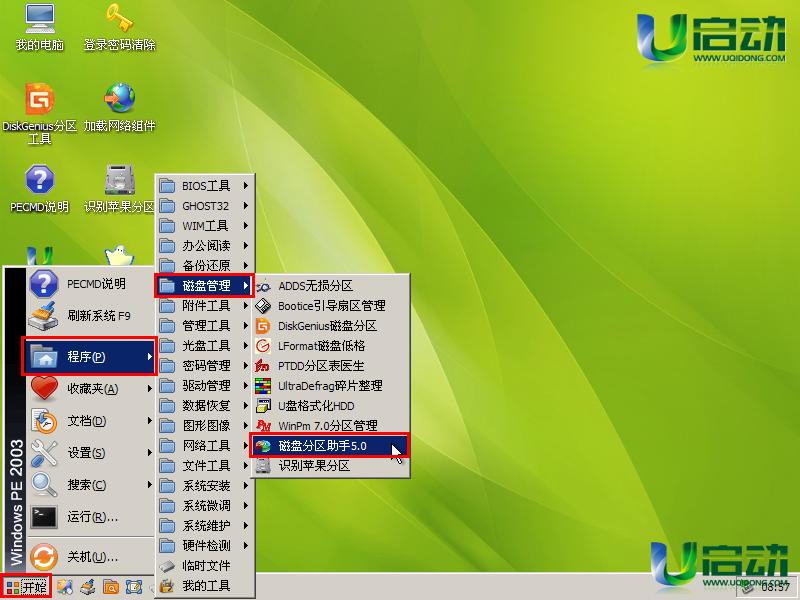The image size is (800, 600).
Task: Open the 设置 entry in the start menu
Action: pos(80,453)
